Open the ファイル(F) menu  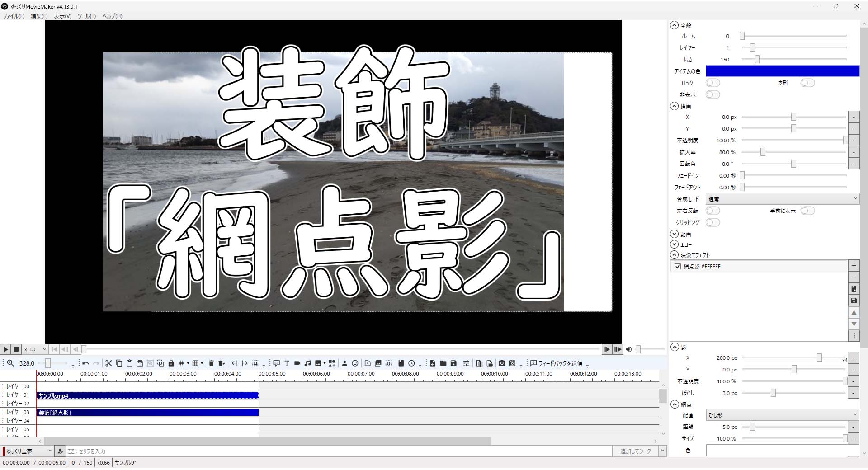[14, 16]
